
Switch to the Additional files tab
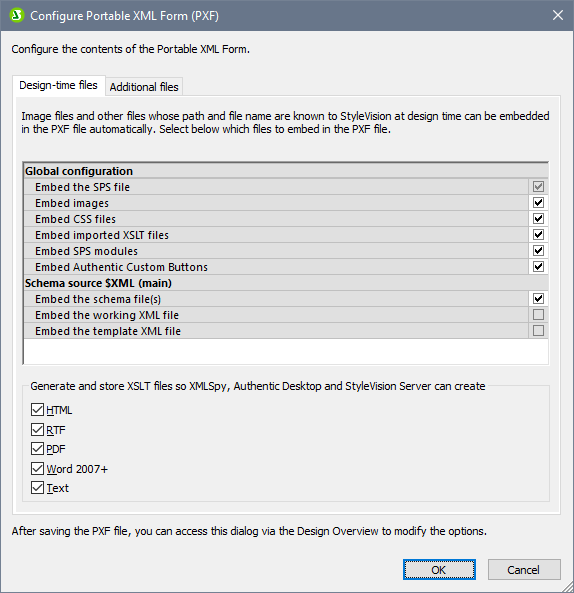[x=144, y=87]
